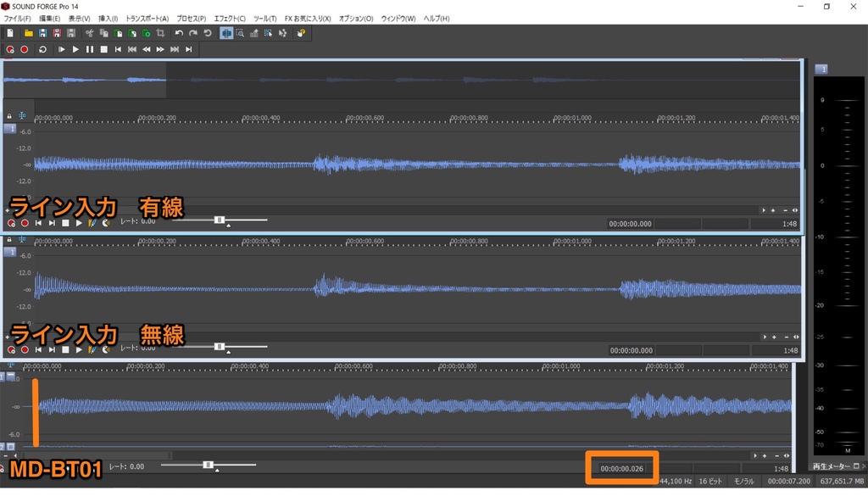Open the help pointer icon in the toolbar
The height and width of the screenshot is (496, 868).
click(301, 33)
